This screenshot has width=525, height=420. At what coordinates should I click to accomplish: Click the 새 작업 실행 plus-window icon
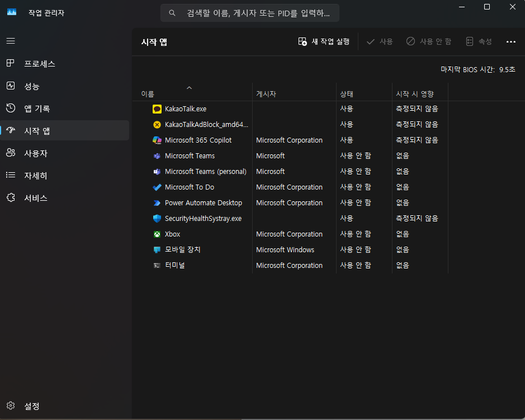point(302,41)
